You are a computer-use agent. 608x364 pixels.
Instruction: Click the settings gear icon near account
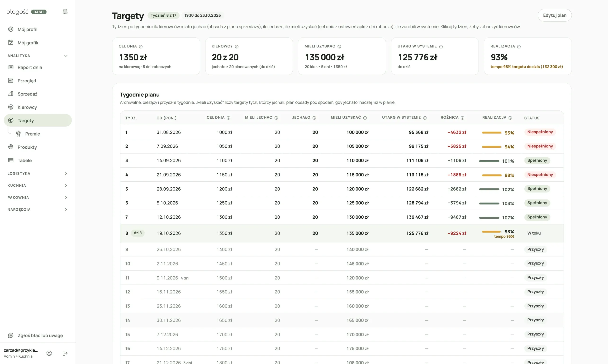pyautogui.click(x=49, y=353)
